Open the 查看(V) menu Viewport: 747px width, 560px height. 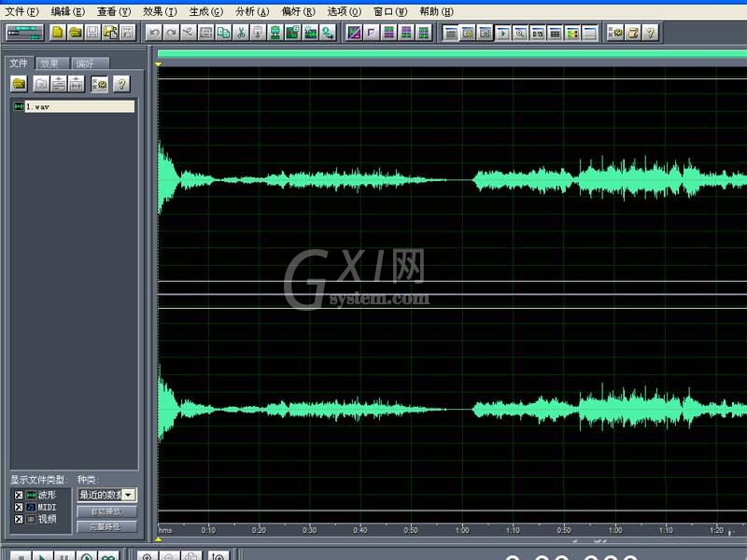click(114, 11)
